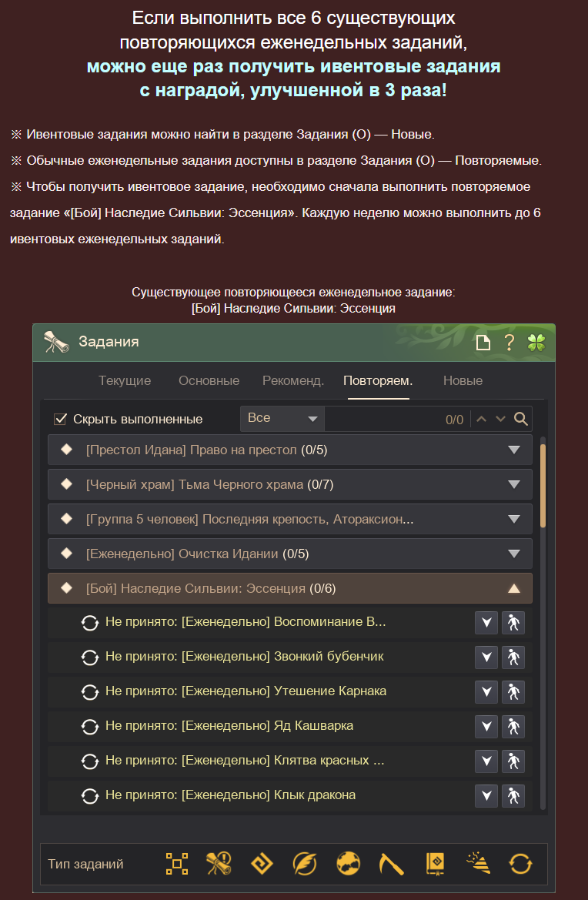Click the scroll icon beside Задания title
588x900 pixels.
pyautogui.click(x=56, y=342)
